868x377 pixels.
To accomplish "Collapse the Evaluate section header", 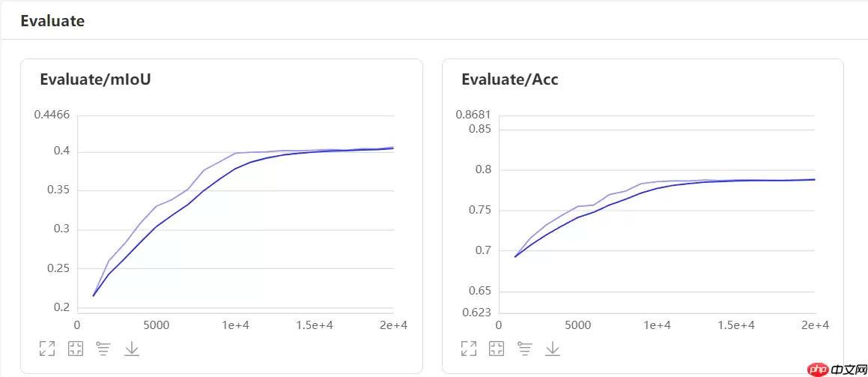I will click(x=52, y=21).
